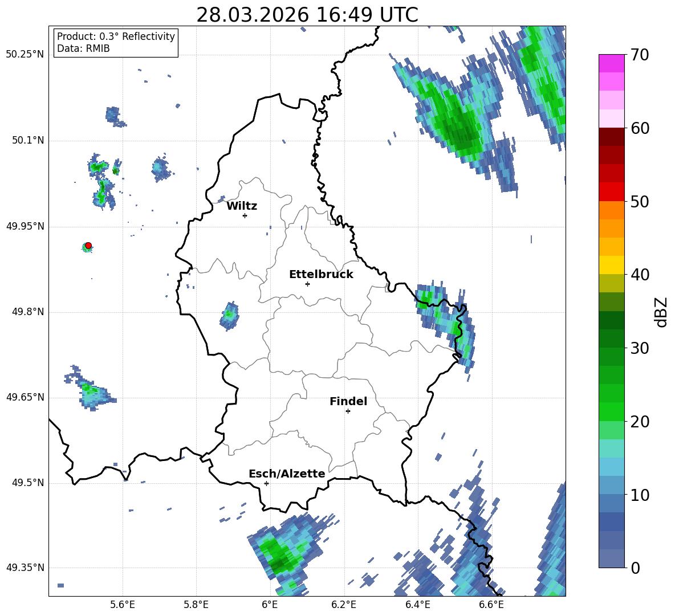675x616 pixels.
Task: Click the Esch/Alzette station label
Action: coord(287,474)
